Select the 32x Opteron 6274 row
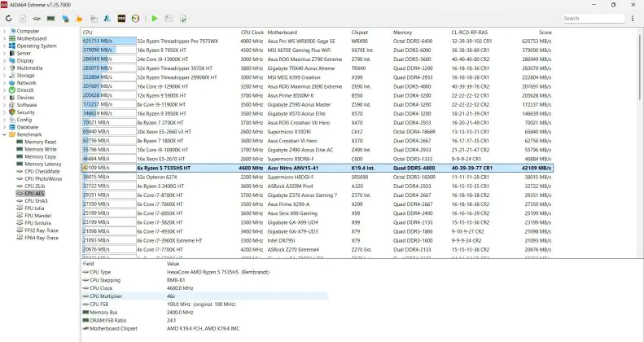644x342 pixels. [x=317, y=177]
